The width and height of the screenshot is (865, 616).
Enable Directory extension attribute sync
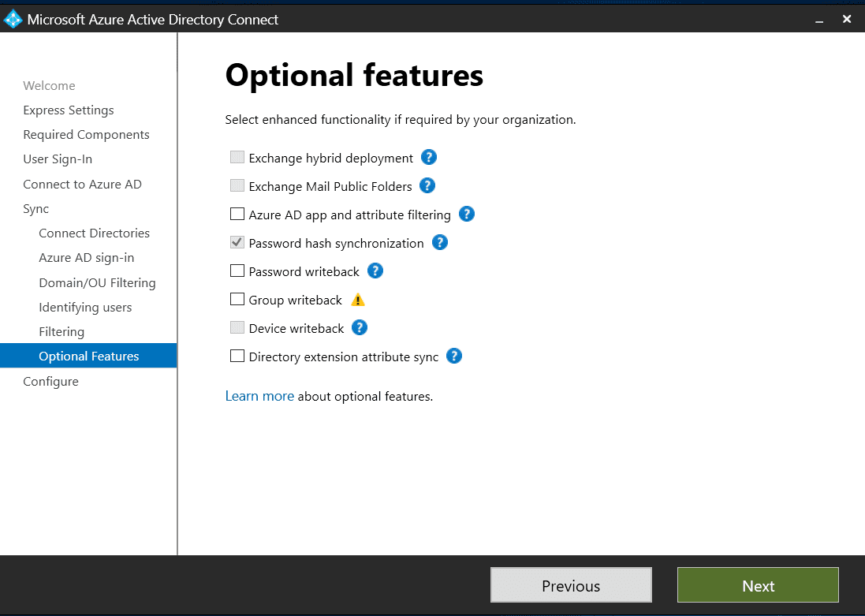coord(237,356)
